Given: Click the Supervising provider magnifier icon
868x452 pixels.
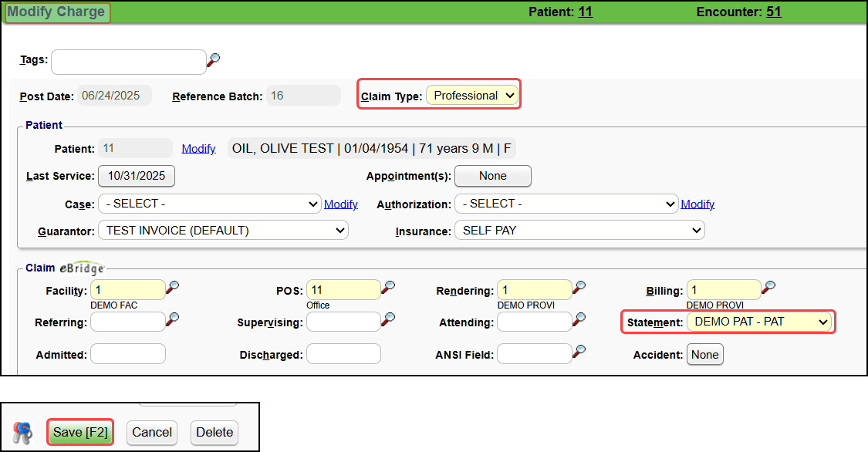Looking at the screenshot, I should pyautogui.click(x=388, y=319).
